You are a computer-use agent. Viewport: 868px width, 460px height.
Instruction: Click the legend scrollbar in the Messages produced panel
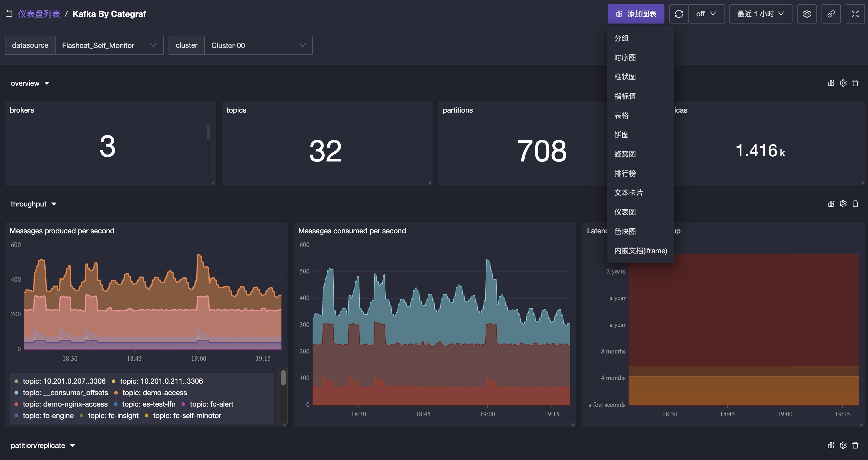pyautogui.click(x=283, y=378)
